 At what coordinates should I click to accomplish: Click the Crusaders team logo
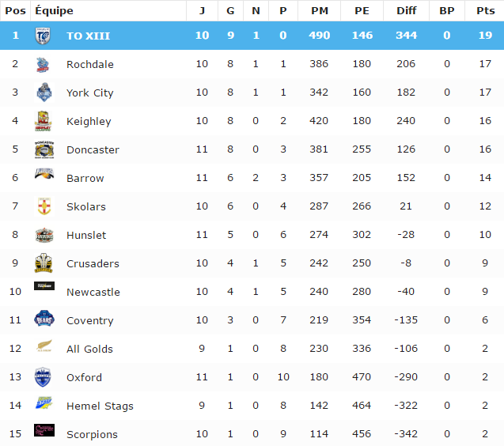click(x=44, y=263)
